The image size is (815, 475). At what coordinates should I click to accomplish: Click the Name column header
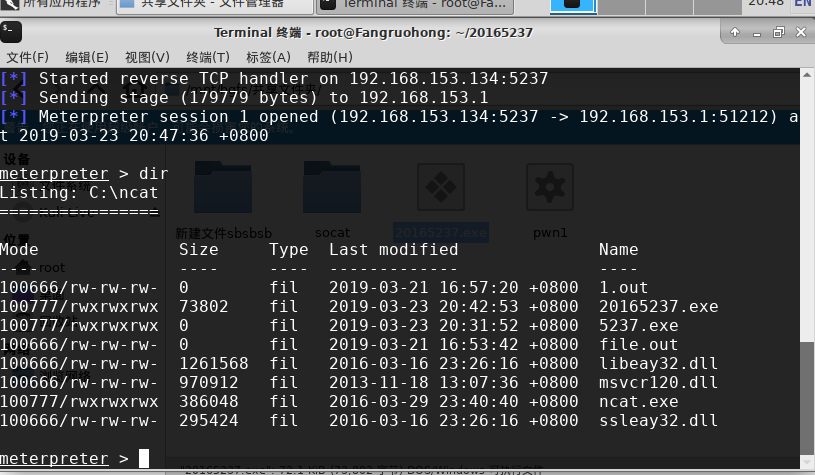pos(619,249)
